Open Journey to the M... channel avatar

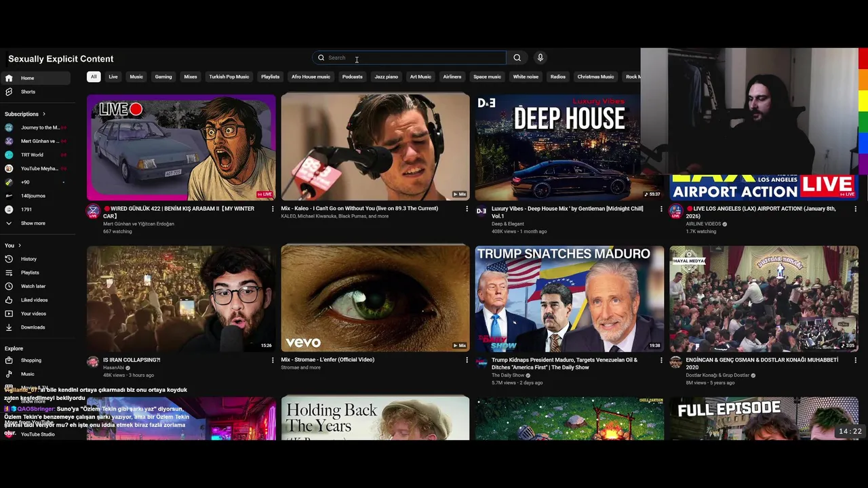9,127
